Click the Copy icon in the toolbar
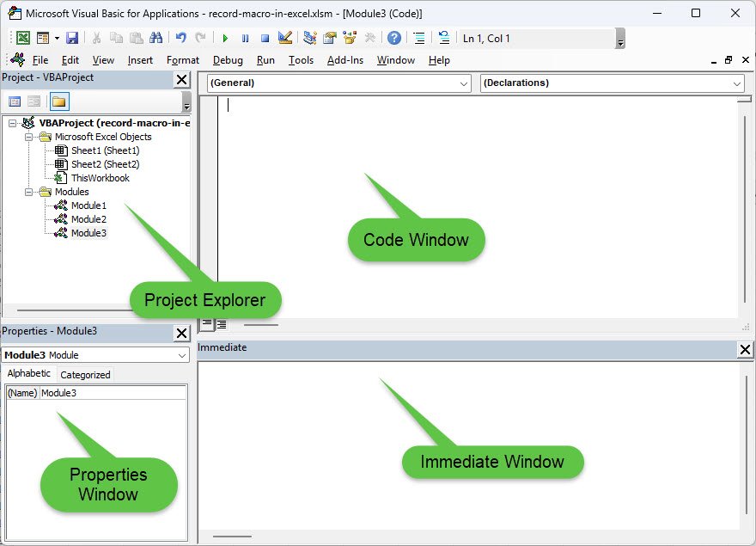The image size is (756, 546). pyautogui.click(x=116, y=38)
